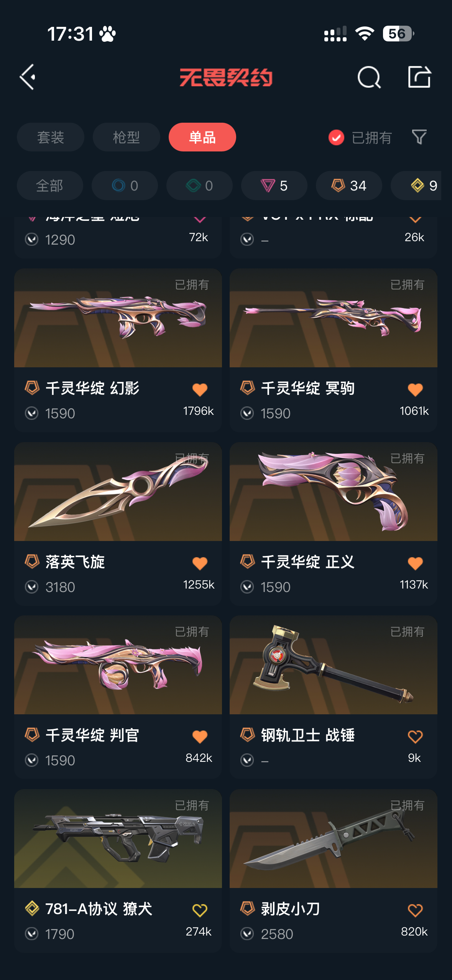Unlike the 千灵华绽 幻影 heart icon

coord(200,390)
